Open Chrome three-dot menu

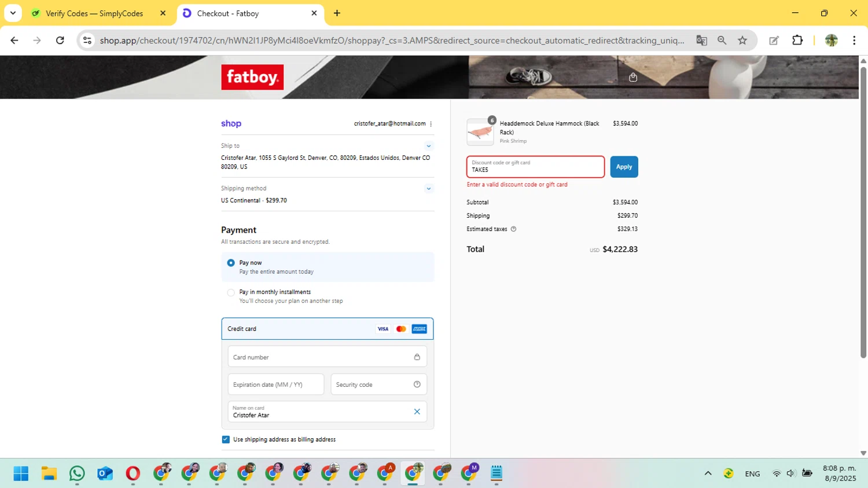(854, 41)
